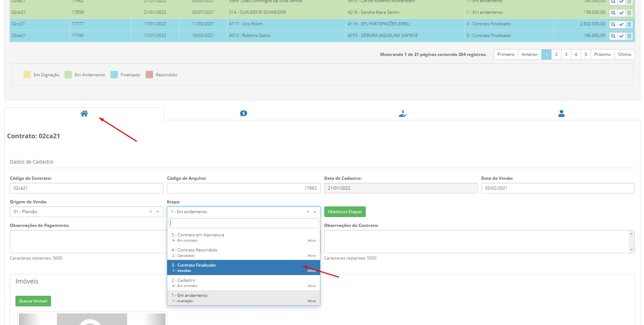Click the Em Andamento green legend swatch
The image size is (644, 325).
(x=68, y=75)
